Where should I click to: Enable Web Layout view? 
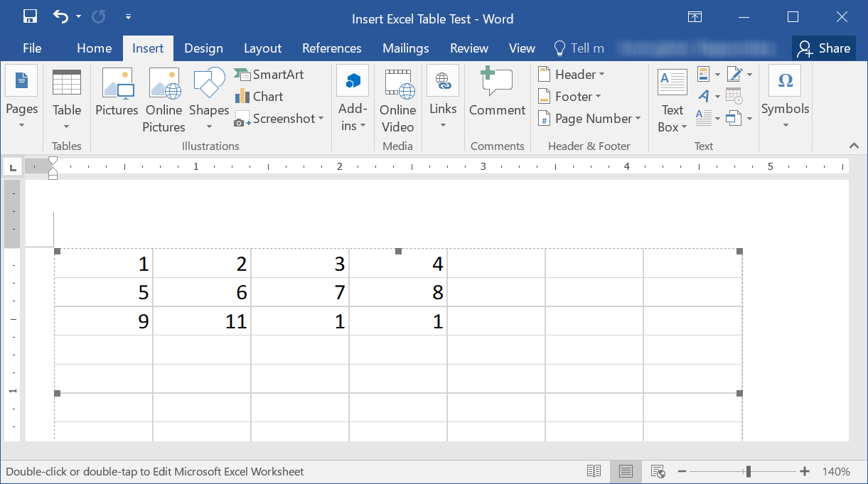pyautogui.click(x=658, y=470)
